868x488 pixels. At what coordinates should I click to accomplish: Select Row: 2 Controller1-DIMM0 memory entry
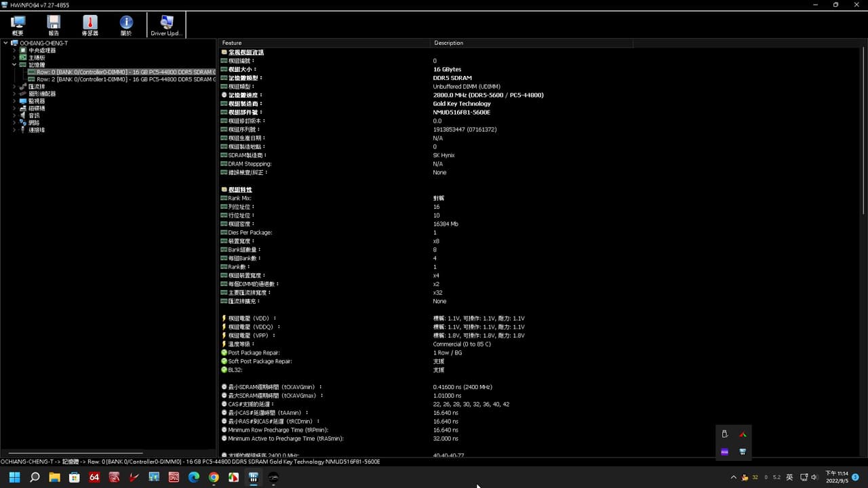[x=125, y=79]
